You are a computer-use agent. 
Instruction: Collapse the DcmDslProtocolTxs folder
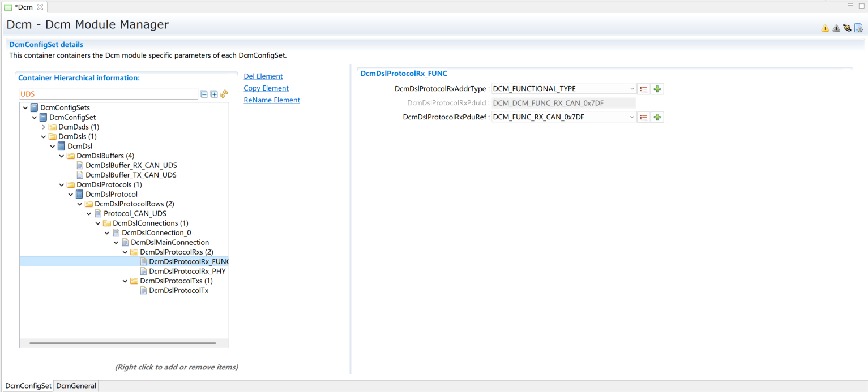125,281
